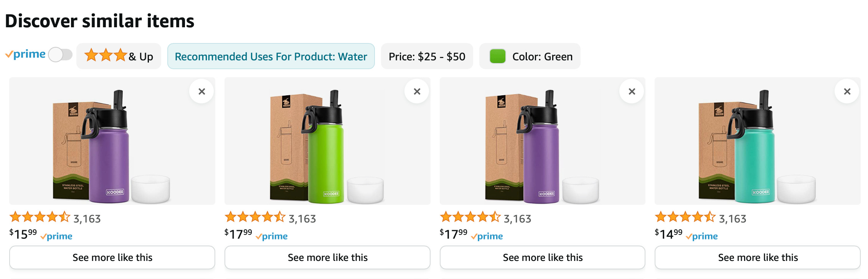Click the 3,163 reviews count on teal bottle
This screenshot has height=279, width=868.
[x=733, y=219]
